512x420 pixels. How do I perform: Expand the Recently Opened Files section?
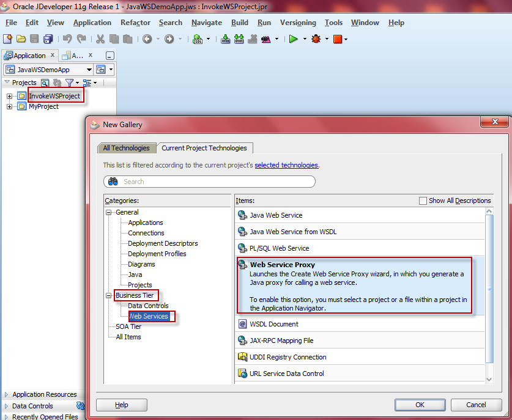(x=6, y=417)
